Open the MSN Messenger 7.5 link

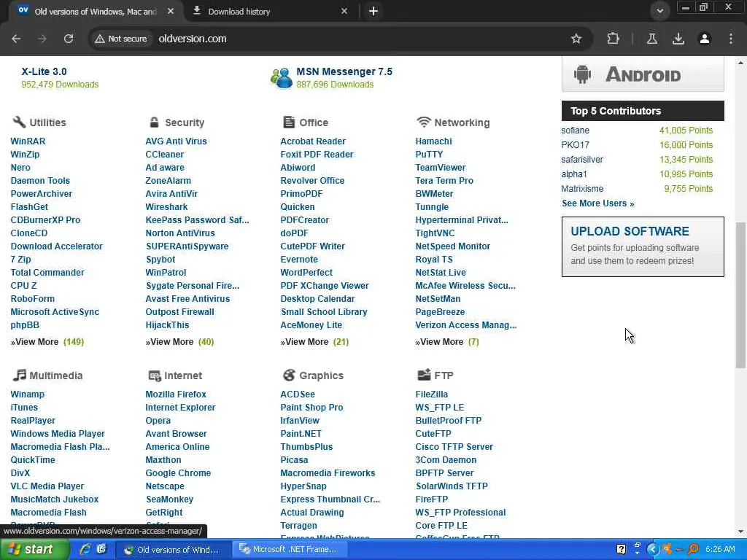point(344,71)
